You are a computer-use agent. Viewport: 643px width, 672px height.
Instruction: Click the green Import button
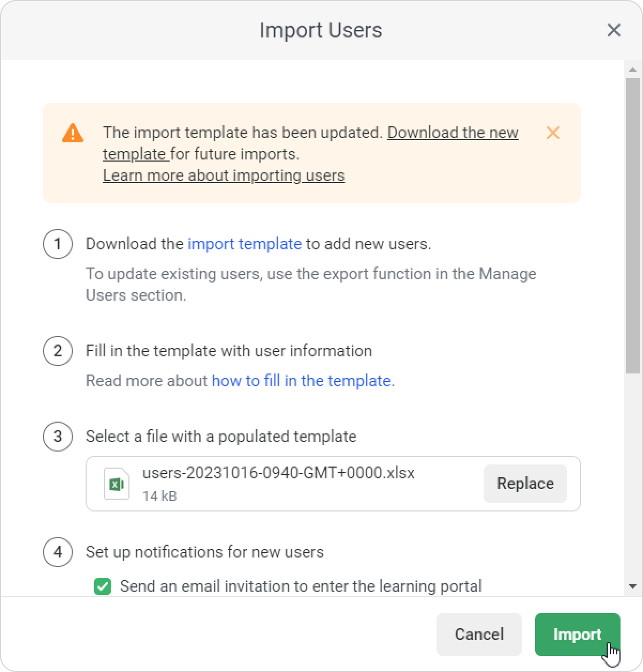tap(577, 634)
